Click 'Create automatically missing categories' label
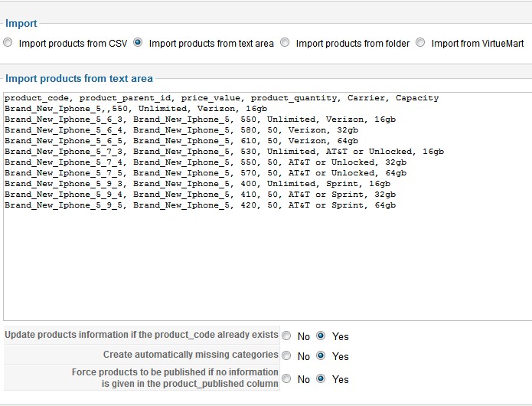This screenshot has height=406, width=532. coord(191,355)
